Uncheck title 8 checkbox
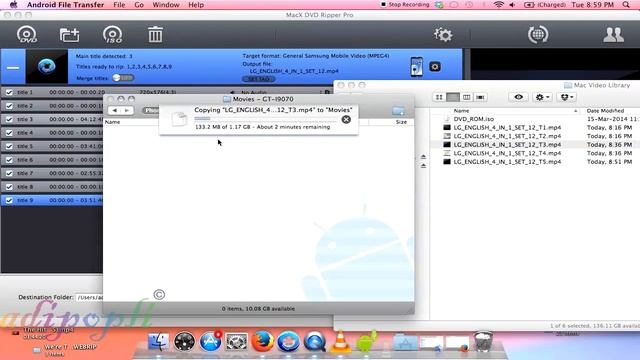The width and height of the screenshot is (640, 360). coord(9,187)
